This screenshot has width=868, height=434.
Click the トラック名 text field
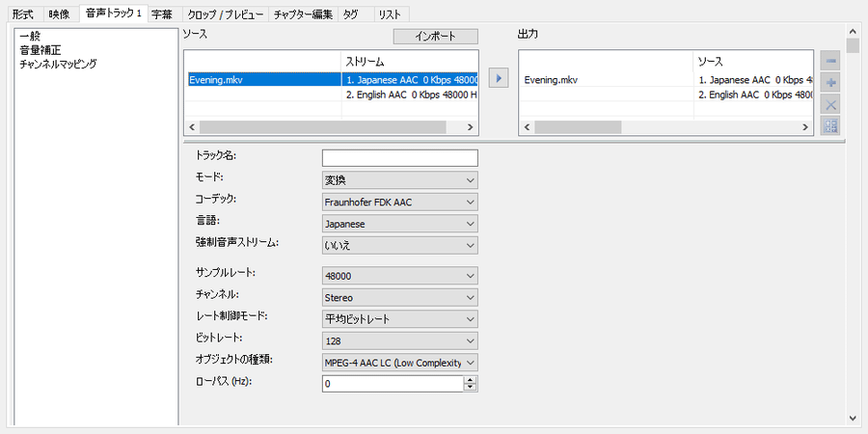click(399, 158)
